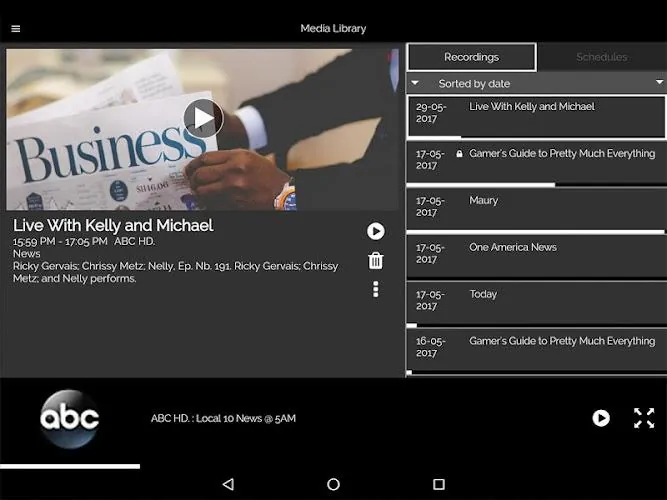Tap the ABC channel logo
Image resolution: width=667 pixels, height=500 pixels.
[70, 419]
